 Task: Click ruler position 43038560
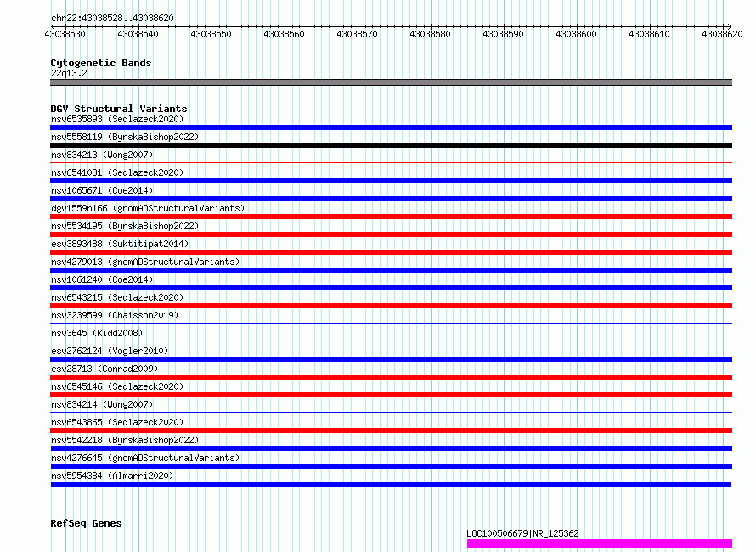284,34
